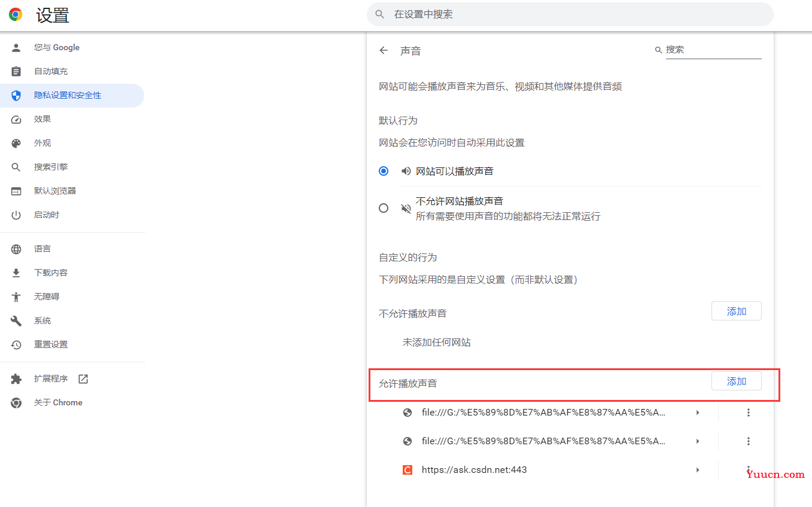This screenshot has width=812, height=507.
Task: Open more actions for the second file:///G: site
Action: point(748,441)
